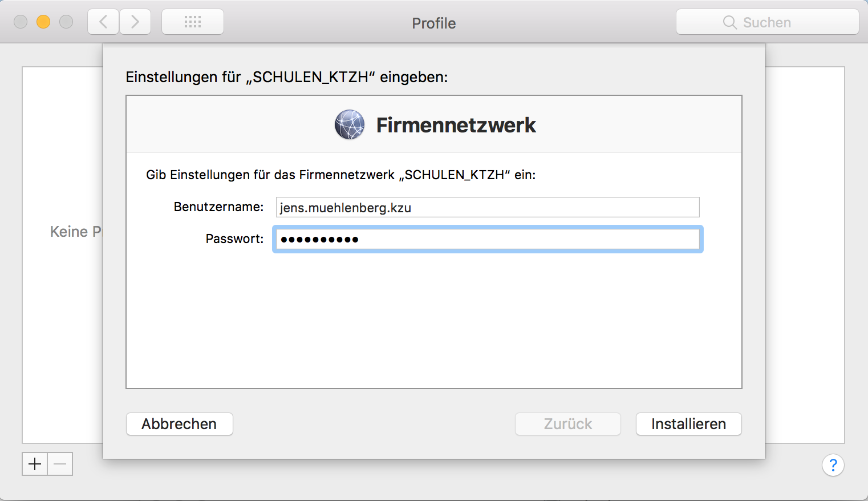Screen dimensions: 868x501
Task: Show all preferences grid button
Action: 193,22
